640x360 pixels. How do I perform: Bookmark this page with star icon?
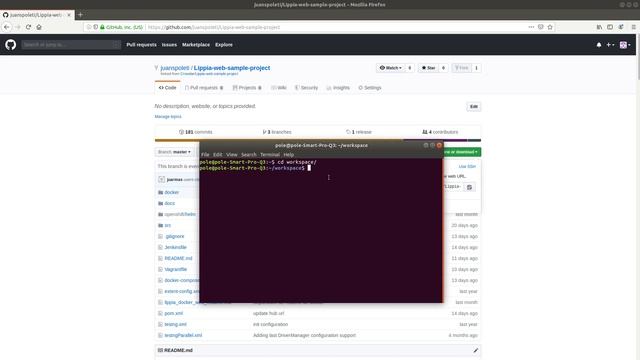[x=550, y=27]
